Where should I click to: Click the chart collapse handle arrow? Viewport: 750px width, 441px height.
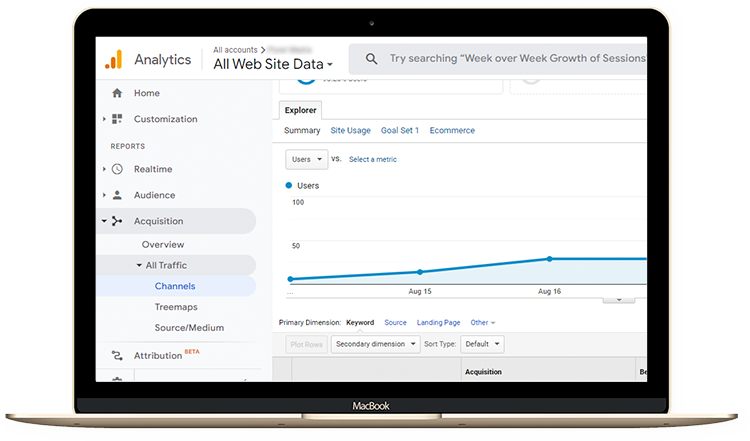(619, 300)
